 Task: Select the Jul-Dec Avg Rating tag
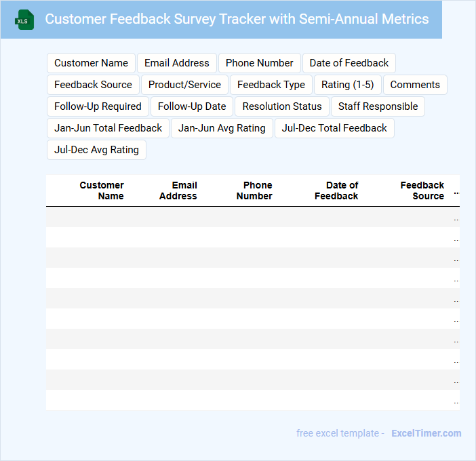[96, 150]
